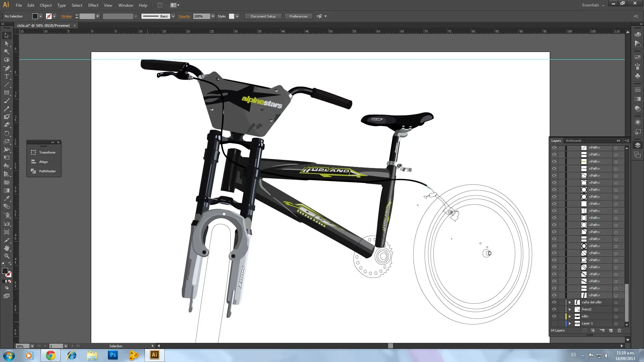Click the Fill color swatch in control bar

[x=35, y=16]
